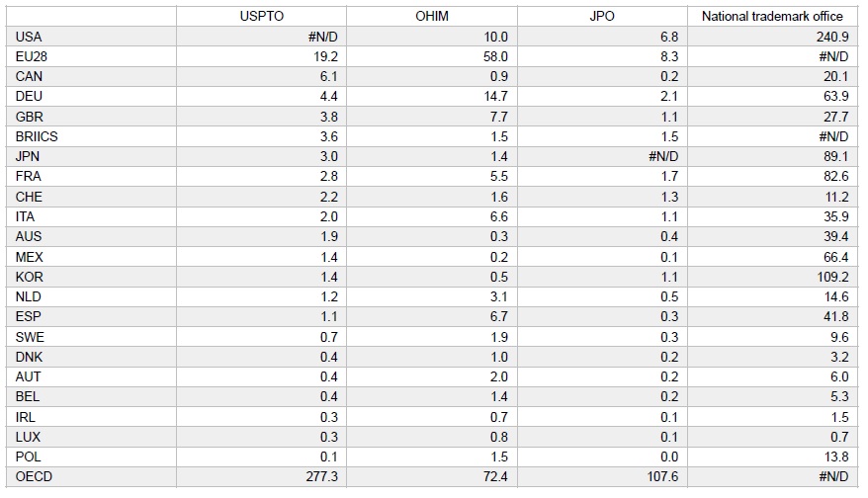Select the National trademark office header
Viewport: 868px width, 498px height.
coord(773,16)
